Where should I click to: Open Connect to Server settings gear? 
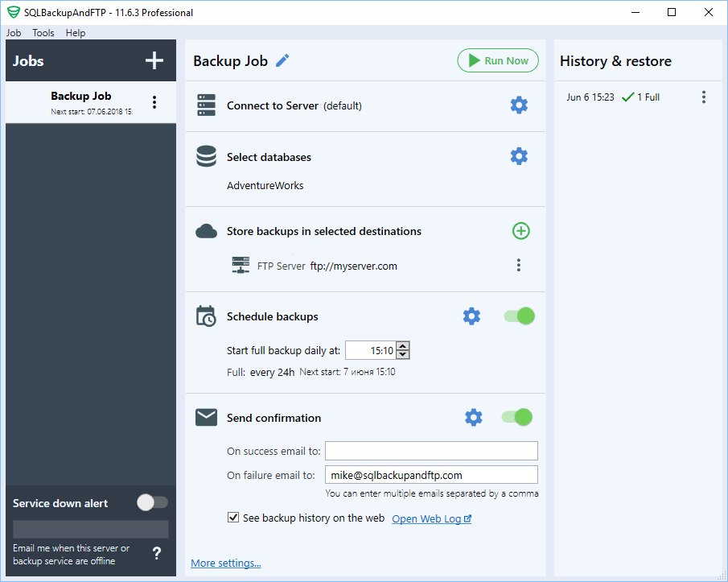point(519,105)
